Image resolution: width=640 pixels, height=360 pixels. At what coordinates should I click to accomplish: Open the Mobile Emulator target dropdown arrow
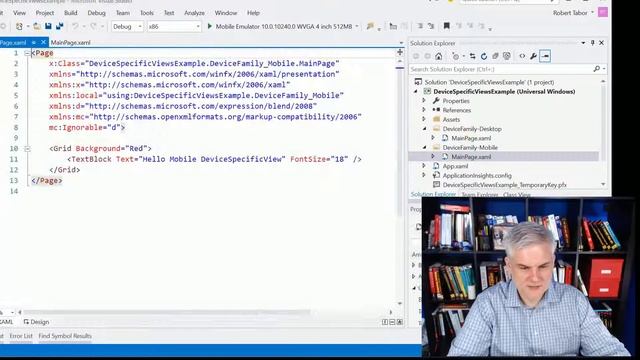click(357, 26)
